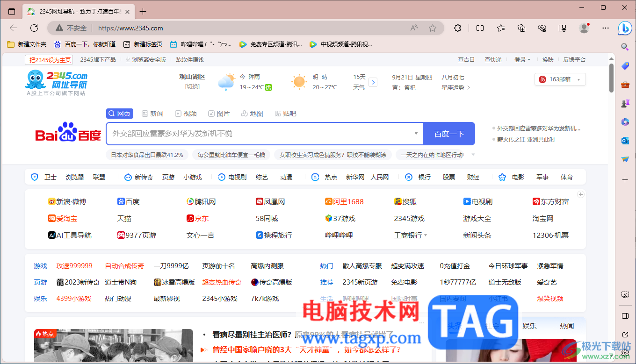Open the 京东 link
Screen dimensions: 636x364
(x=197, y=219)
